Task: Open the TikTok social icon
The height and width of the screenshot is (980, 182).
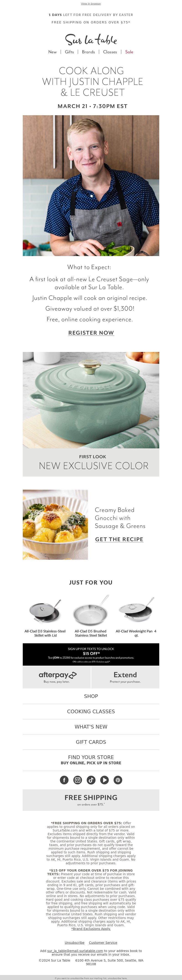Action: pos(91,780)
